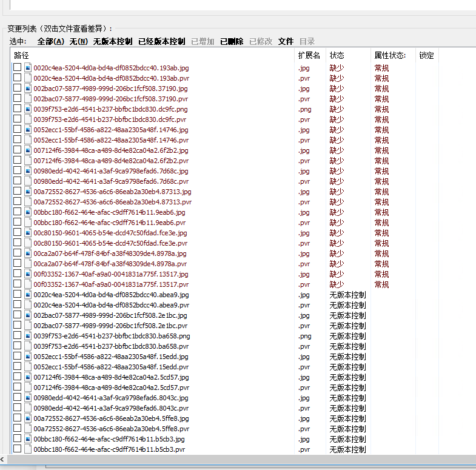The image size is (476, 470).
Task: Click the file icon of 00bbc180...9eab6.pvr
Action: pyautogui.click(x=28, y=223)
